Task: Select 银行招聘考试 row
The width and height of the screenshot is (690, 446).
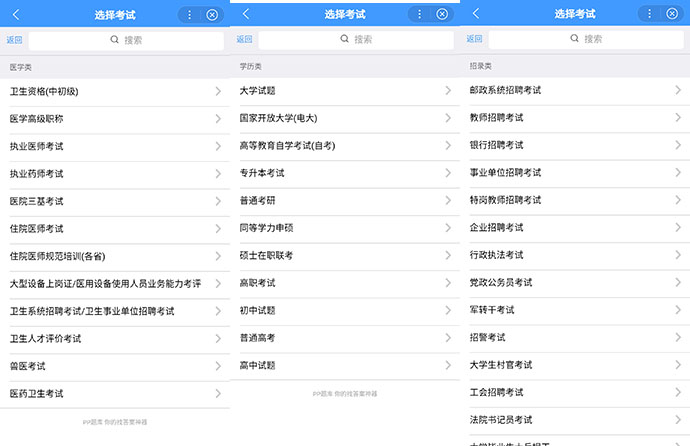Action: pos(575,145)
